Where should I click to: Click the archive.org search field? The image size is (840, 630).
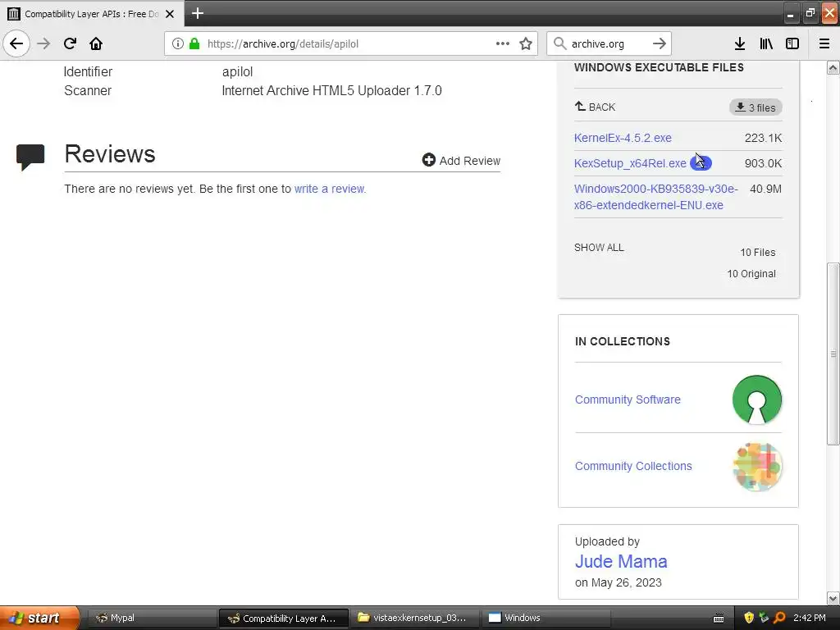pyautogui.click(x=609, y=43)
